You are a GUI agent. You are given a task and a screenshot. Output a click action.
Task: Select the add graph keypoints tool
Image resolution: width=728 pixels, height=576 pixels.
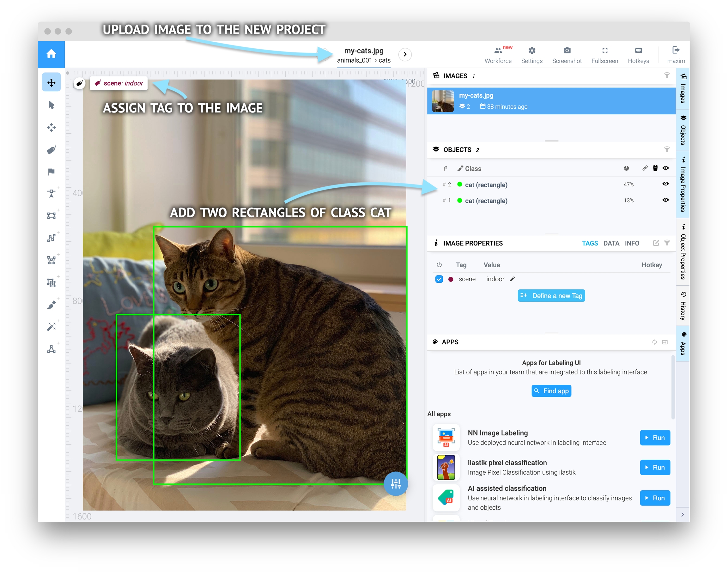coord(51,349)
